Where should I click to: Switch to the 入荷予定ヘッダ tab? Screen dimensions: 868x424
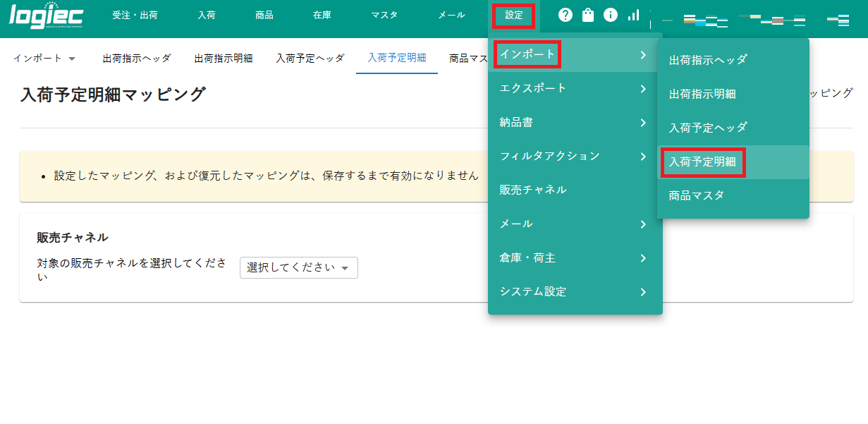point(310,59)
